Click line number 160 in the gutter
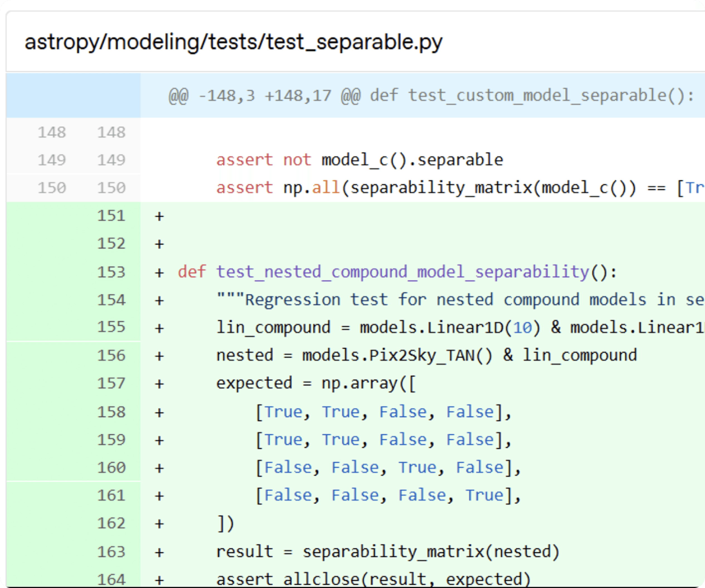Viewport: 705px width, 588px height. [x=111, y=468]
